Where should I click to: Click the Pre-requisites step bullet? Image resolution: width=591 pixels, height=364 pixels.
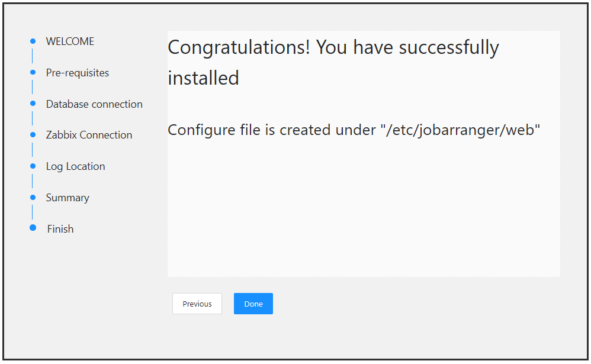coord(33,72)
